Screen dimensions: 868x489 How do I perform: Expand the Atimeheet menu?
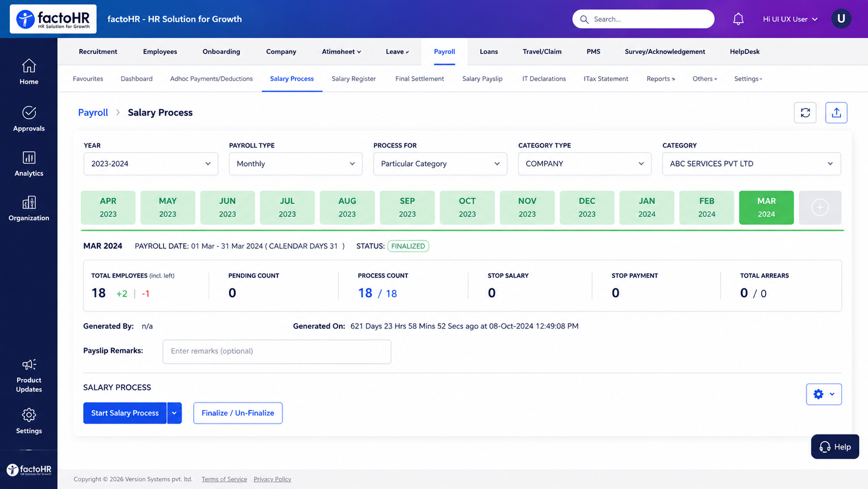[x=341, y=51]
